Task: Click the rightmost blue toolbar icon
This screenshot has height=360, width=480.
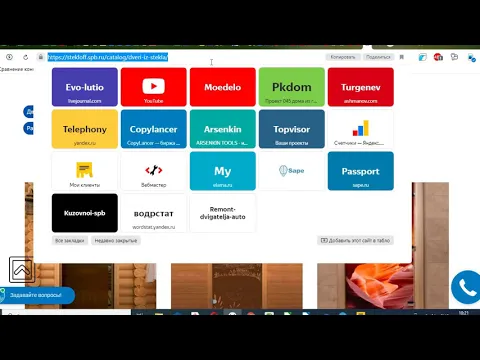Action: point(471,58)
